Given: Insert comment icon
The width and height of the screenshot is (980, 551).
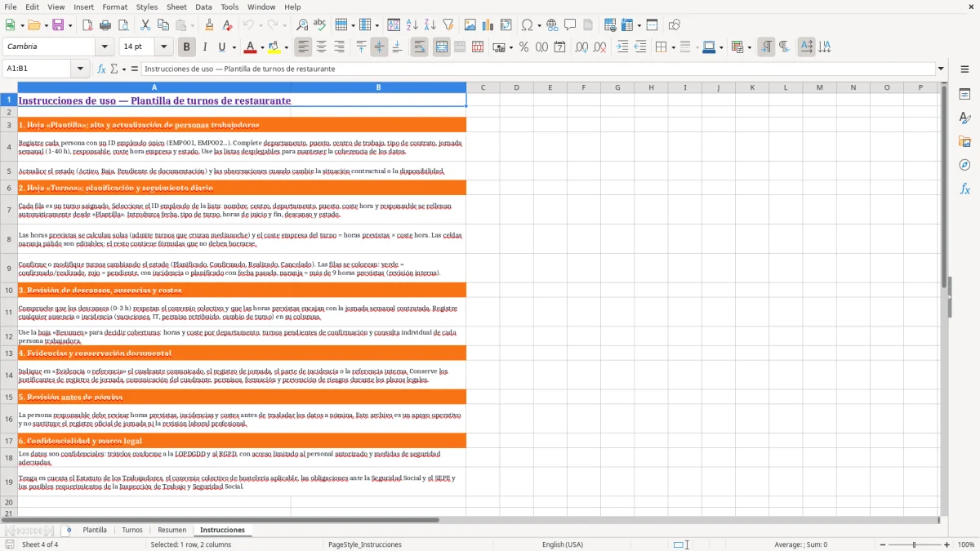Looking at the screenshot, I should [x=570, y=25].
